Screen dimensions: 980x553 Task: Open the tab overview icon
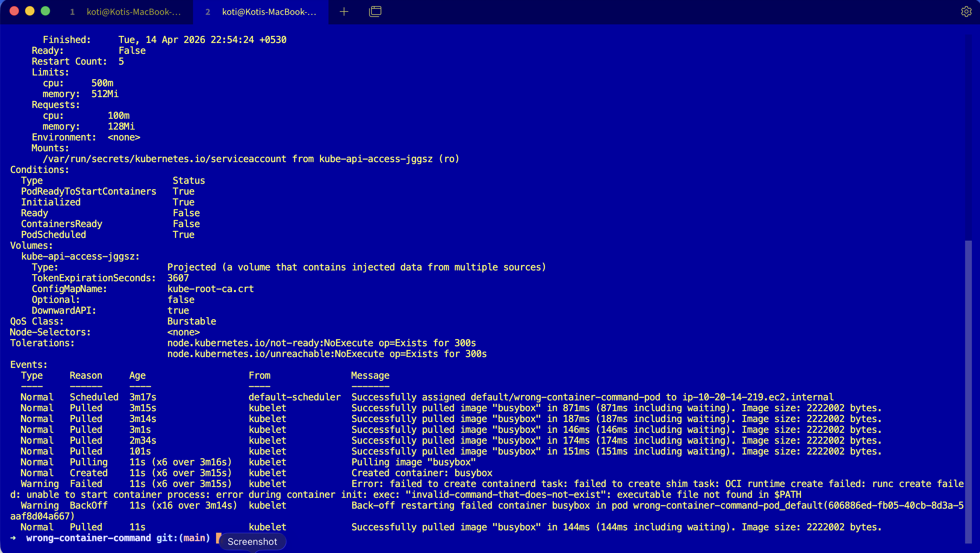[x=375, y=12]
